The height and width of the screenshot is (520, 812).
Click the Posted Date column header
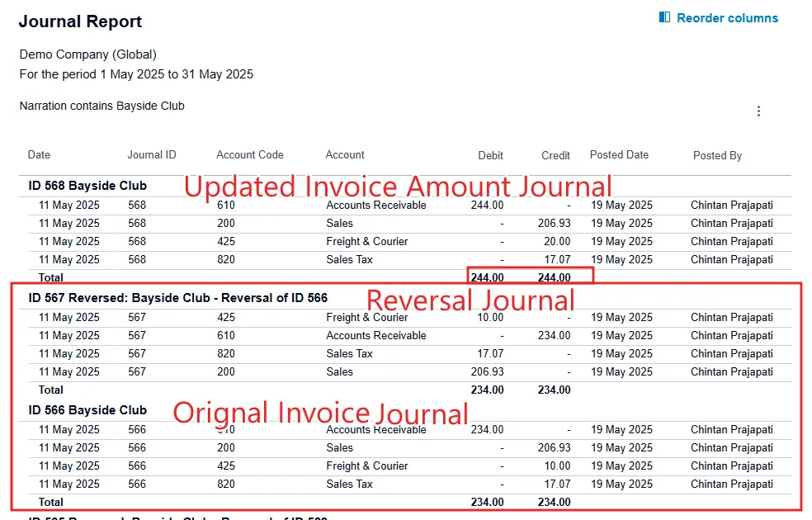click(x=619, y=155)
